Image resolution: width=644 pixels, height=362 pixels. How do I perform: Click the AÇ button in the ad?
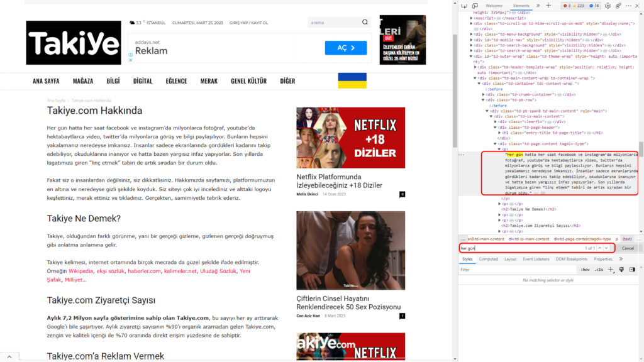[346, 48]
